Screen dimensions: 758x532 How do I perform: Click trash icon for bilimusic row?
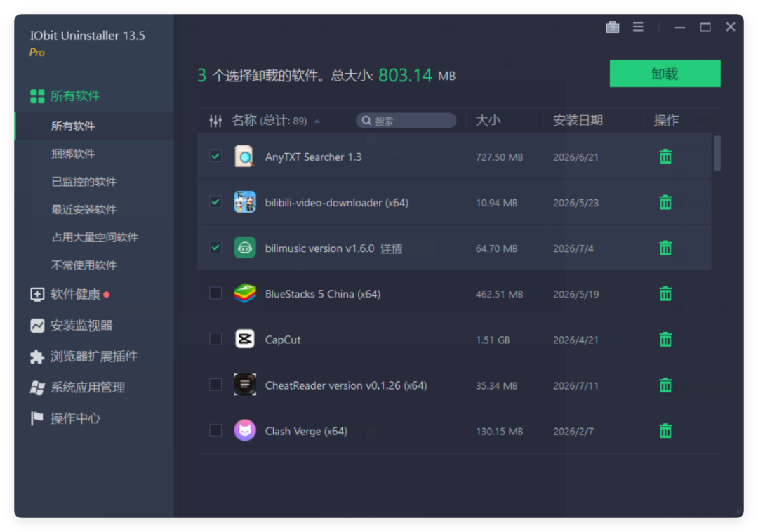(665, 248)
